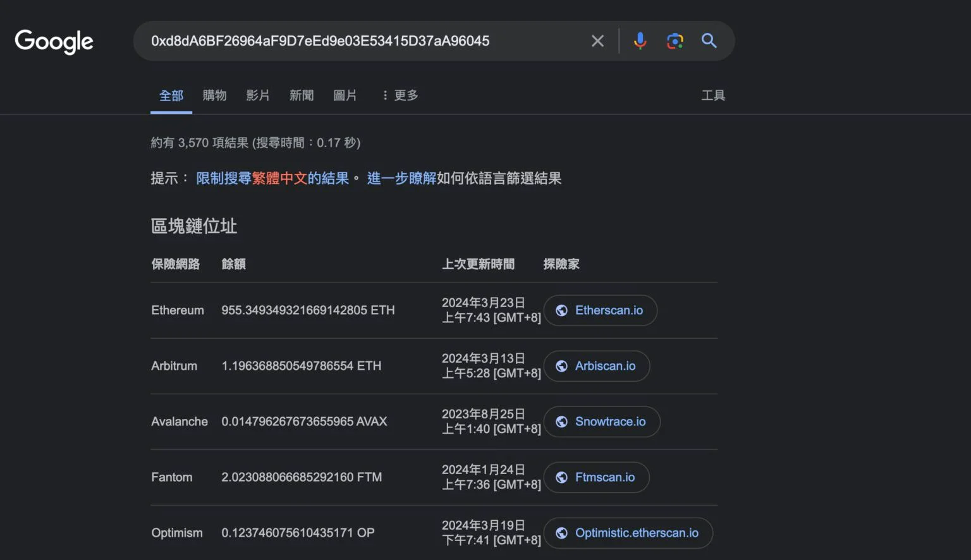The height and width of the screenshot is (560, 971).
Task: Open Arbiscan.io explorer button
Action: (x=597, y=366)
